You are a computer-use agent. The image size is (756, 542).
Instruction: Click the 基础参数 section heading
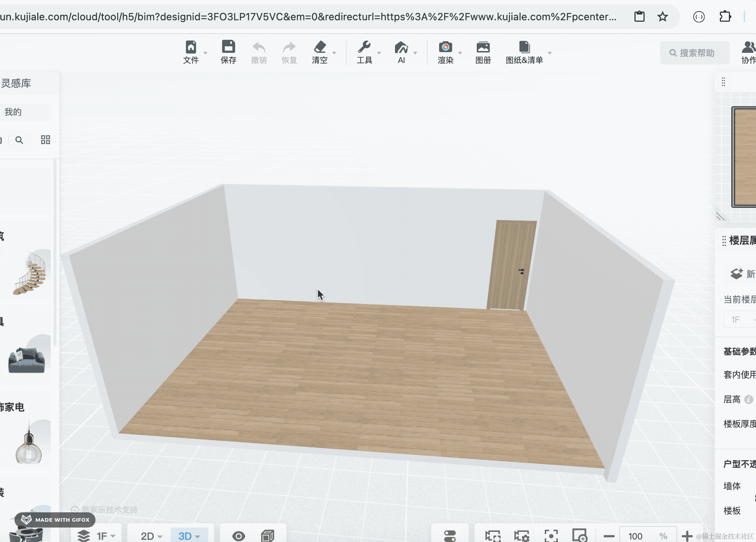(x=740, y=351)
